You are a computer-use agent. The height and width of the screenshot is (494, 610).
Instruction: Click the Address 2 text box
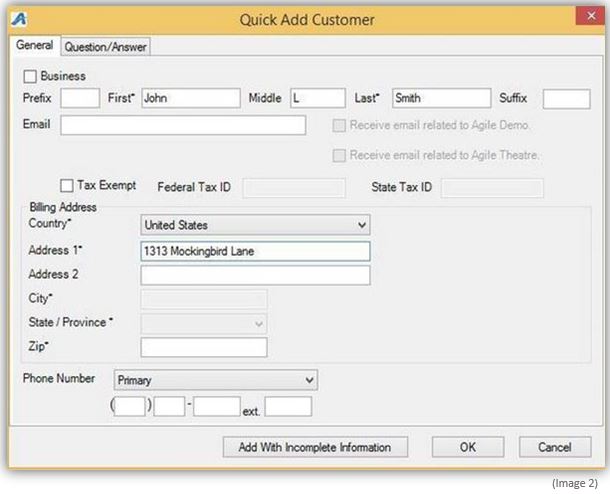(x=255, y=275)
